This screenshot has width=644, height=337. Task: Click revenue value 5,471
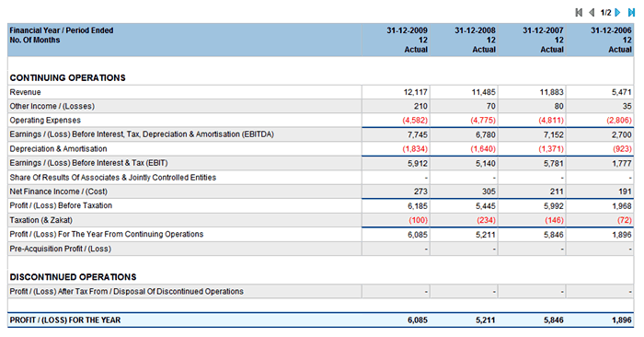621,92
